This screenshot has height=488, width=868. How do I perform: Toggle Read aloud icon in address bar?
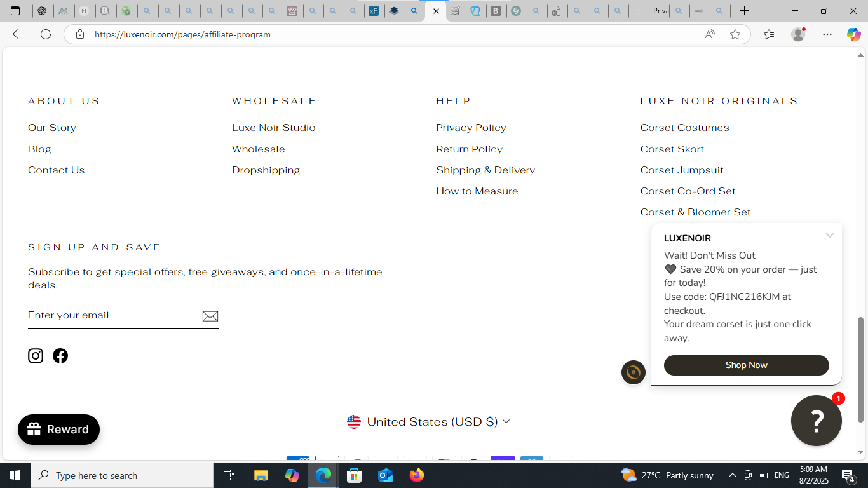710,34
